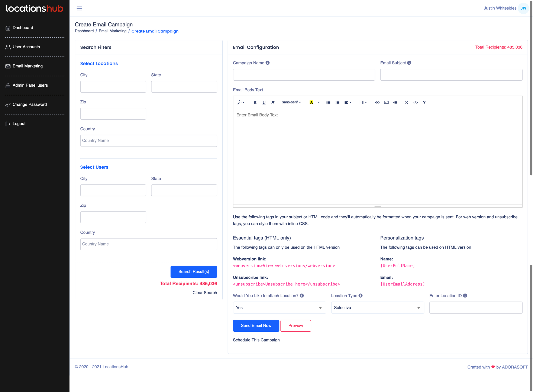The image size is (533, 392).
Task: Focus the Select Locations Country Name field
Action: pyautogui.click(x=148, y=141)
